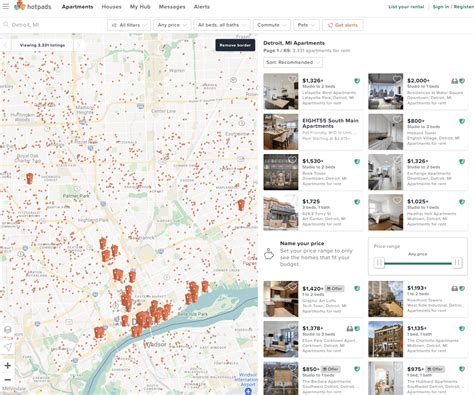Image resolution: width=474 pixels, height=395 pixels.
Task: Favorite the $1,326+ Lafayette West listing heart
Action: pos(293,79)
